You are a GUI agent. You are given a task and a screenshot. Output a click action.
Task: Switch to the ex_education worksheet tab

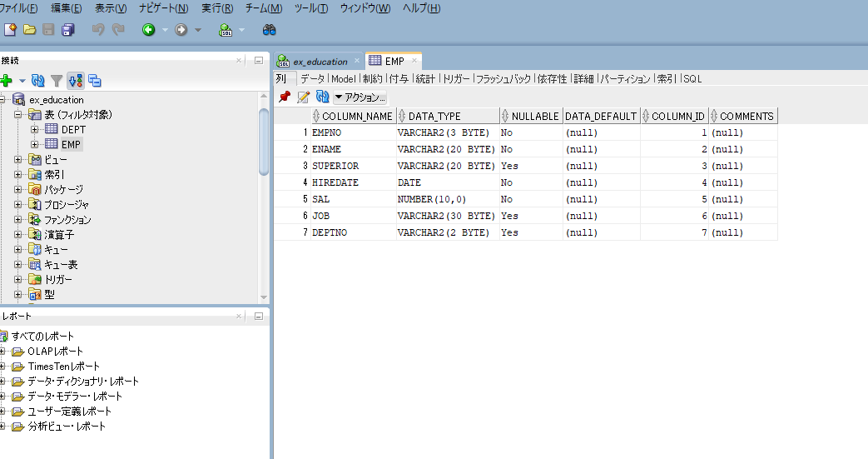(x=320, y=62)
